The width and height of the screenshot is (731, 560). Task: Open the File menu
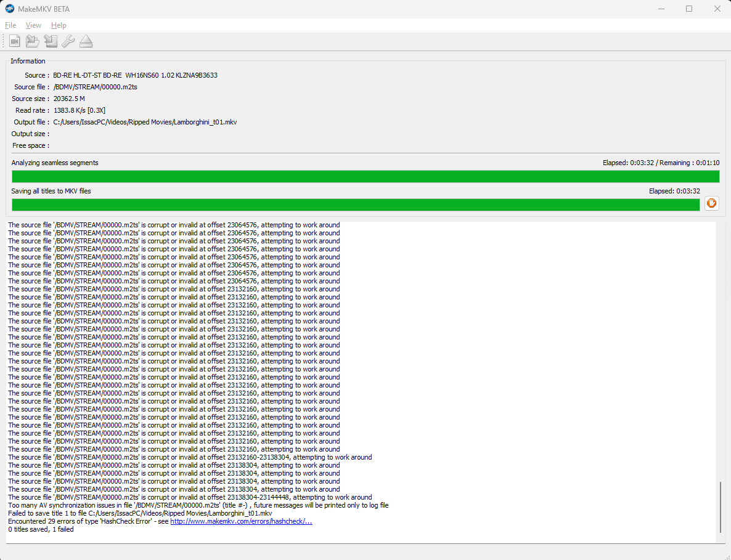pyautogui.click(x=10, y=25)
